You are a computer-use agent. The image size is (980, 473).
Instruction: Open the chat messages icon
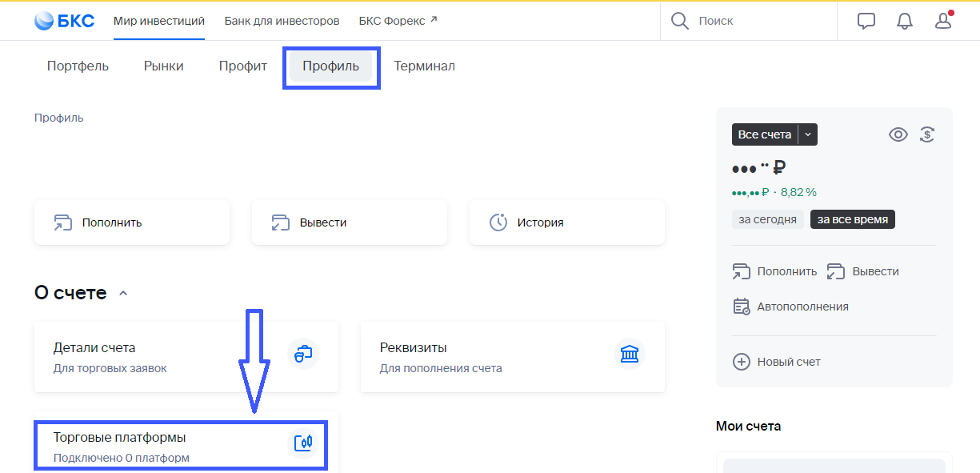pyautogui.click(x=866, y=21)
